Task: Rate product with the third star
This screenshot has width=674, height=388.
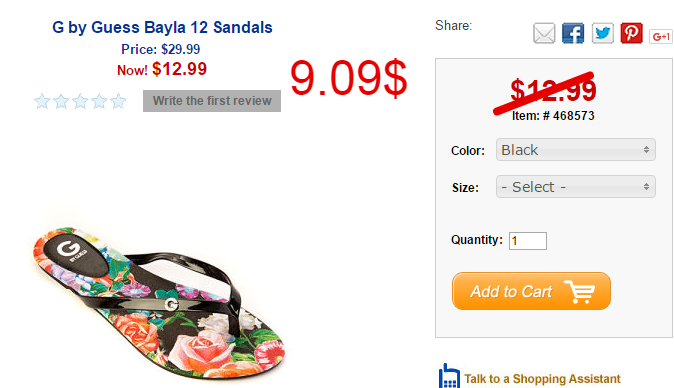Action: tap(80, 101)
